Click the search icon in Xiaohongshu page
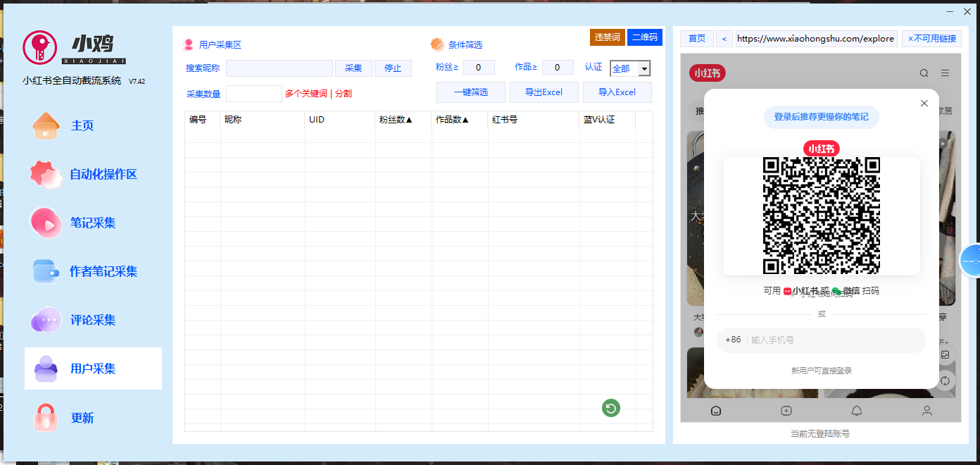 click(x=924, y=73)
